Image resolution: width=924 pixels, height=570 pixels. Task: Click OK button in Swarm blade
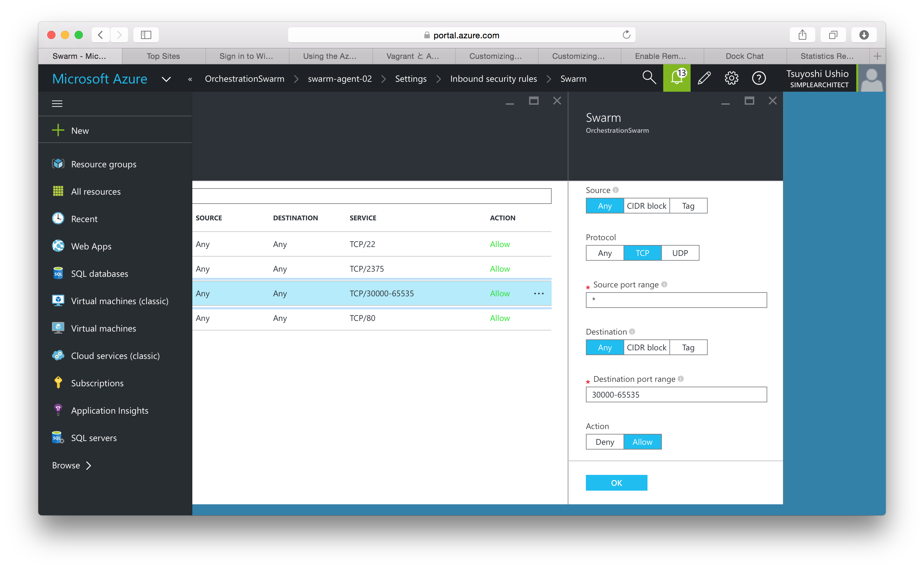click(x=616, y=483)
